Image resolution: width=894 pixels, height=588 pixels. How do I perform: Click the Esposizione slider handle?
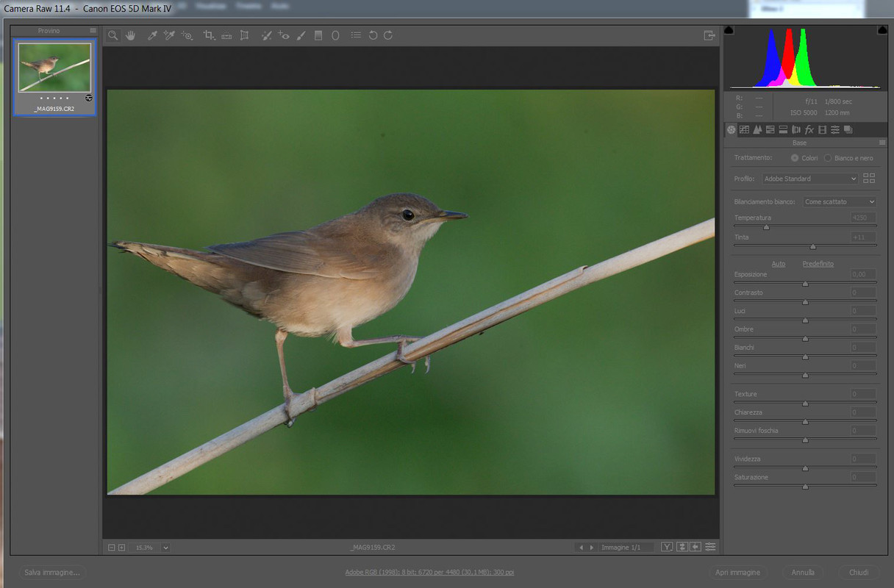pos(805,283)
